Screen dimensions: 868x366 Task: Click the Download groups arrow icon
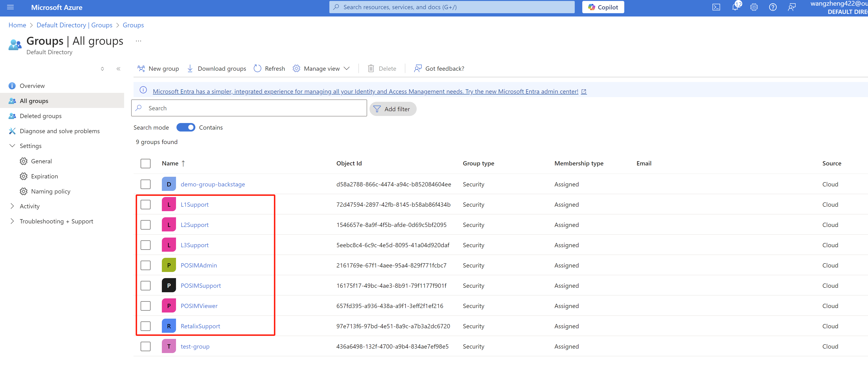pyautogui.click(x=190, y=68)
